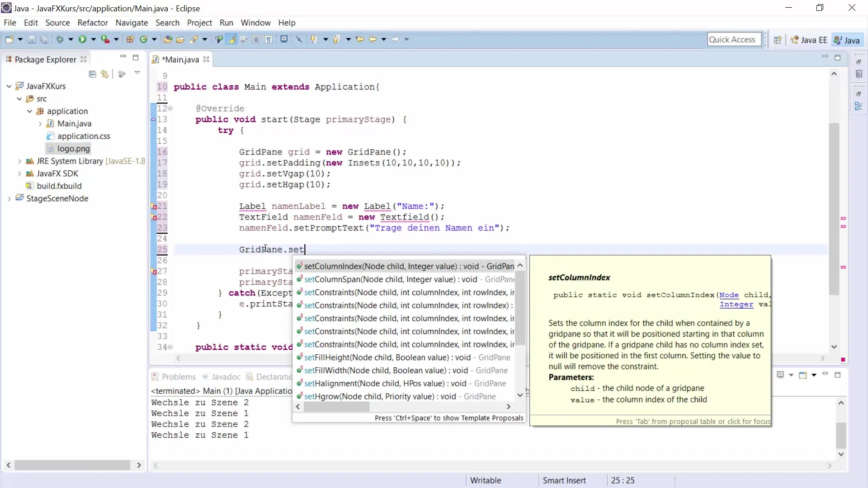Open the Run button dropdown arrow
The width and height of the screenshot is (868, 488).
click(x=93, y=40)
